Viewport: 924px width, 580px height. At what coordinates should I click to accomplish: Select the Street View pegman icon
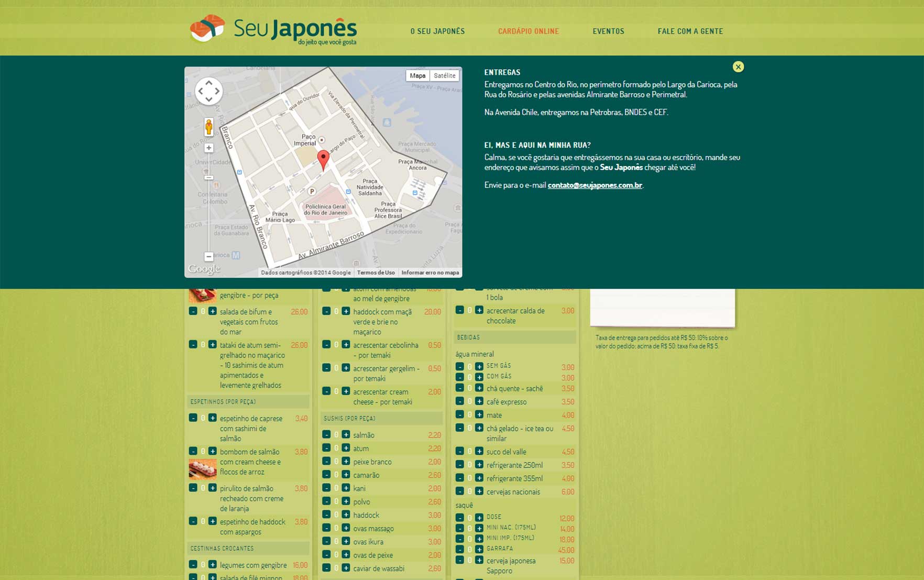208,127
